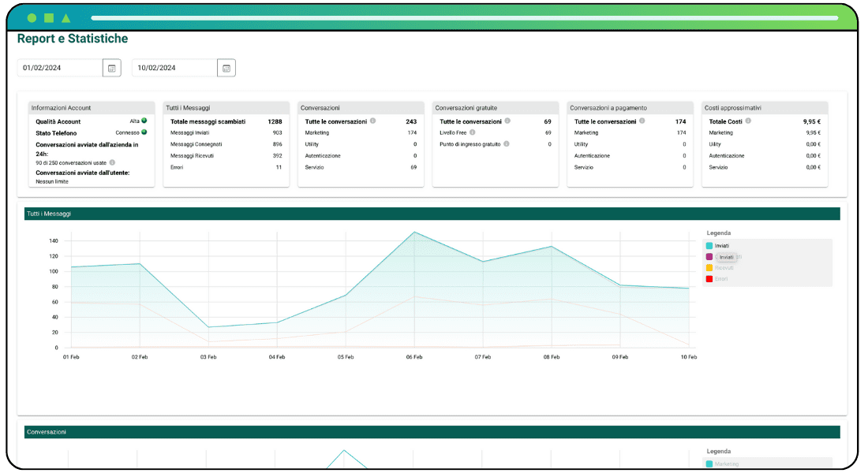The width and height of the screenshot is (868, 473).
Task: Click the 'Messaggi Ricevuti' row
Action: tap(226, 156)
